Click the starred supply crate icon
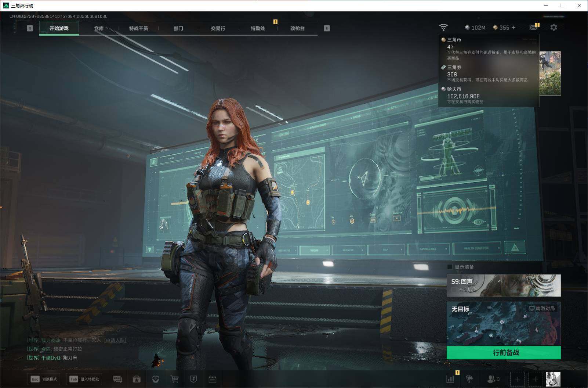The width and height of the screenshot is (588, 388). point(137,379)
